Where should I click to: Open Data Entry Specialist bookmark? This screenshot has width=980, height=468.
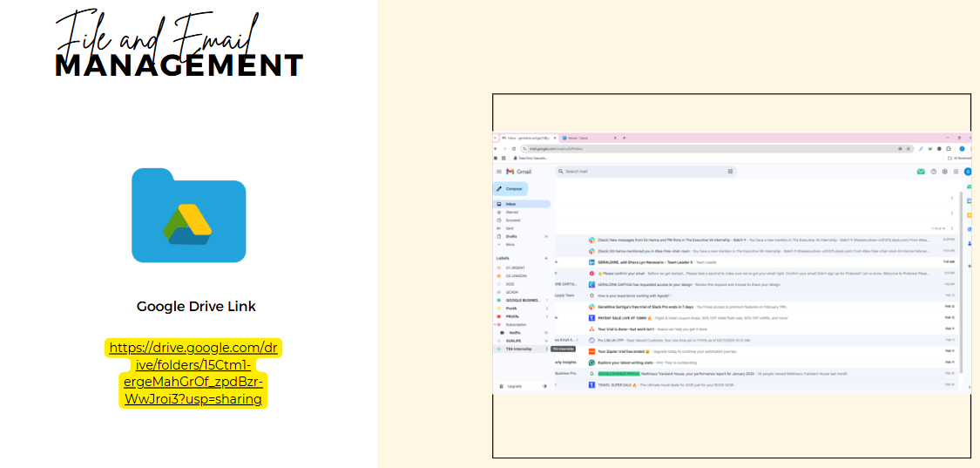point(532,159)
